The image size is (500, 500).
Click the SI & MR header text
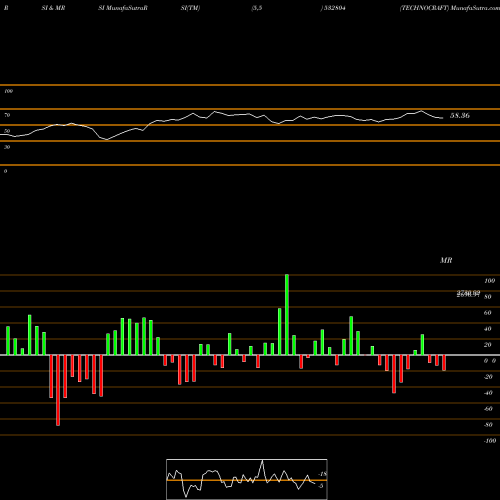53,8
